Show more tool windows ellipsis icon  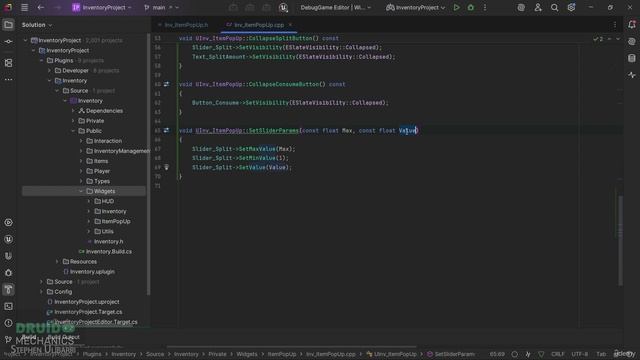pyautogui.click(x=8, y=80)
